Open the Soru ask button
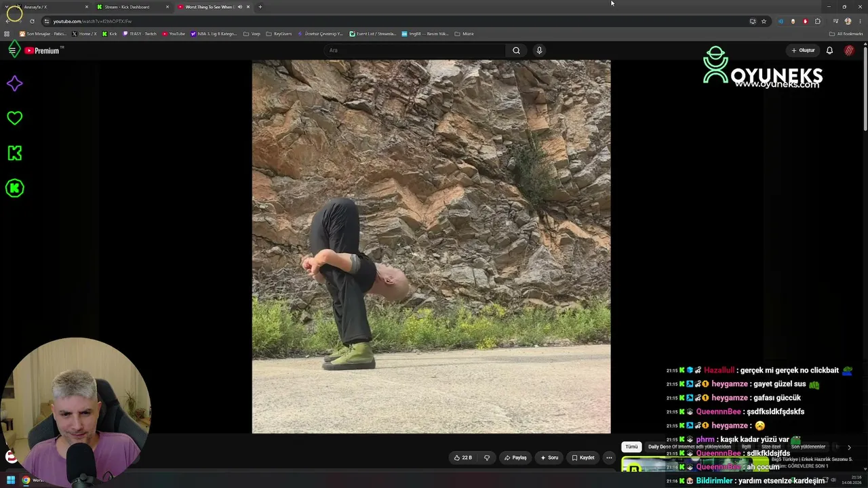This screenshot has width=868, height=488. coord(549,457)
